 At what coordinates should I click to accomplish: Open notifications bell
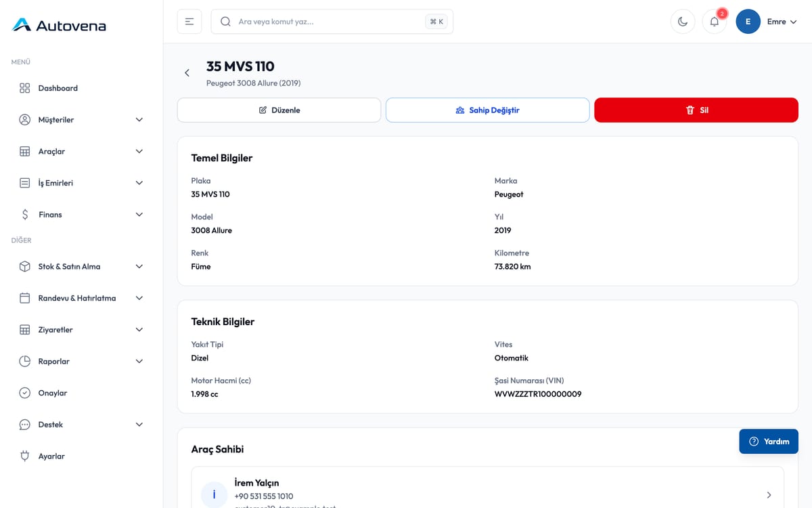715,22
